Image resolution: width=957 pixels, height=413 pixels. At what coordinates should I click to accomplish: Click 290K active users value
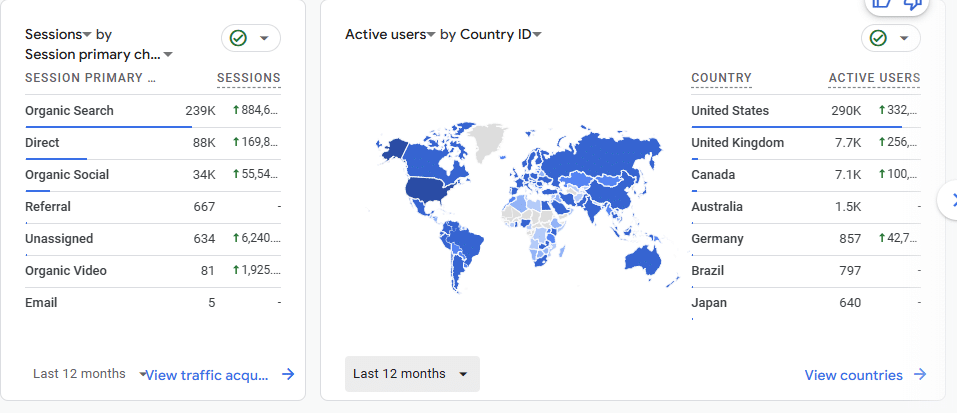[846, 111]
